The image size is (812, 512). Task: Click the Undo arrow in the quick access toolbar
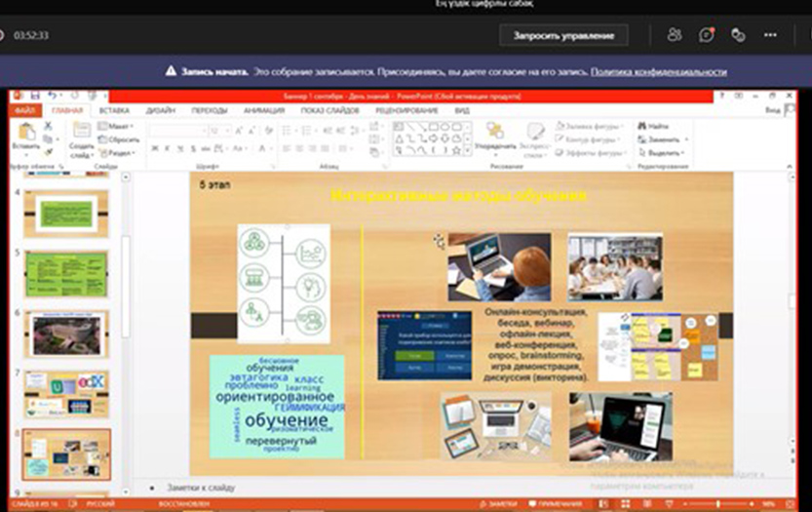pos(52,96)
